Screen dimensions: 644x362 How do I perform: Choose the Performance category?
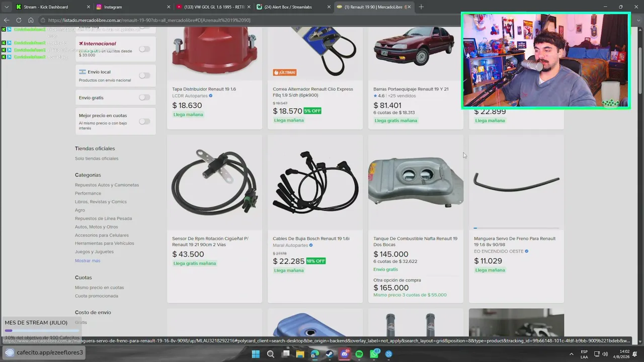click(x=88, y=193)
